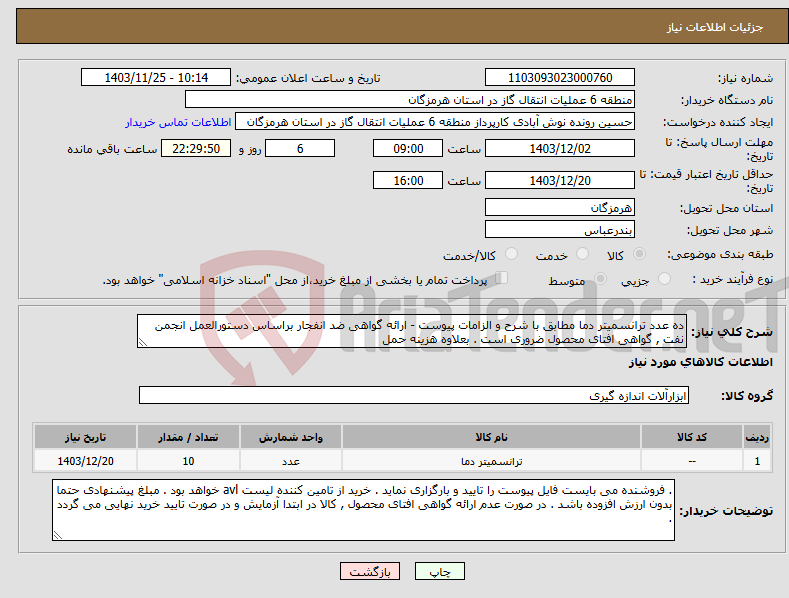Click the response deadline time 09:00

tap(408, 148)
